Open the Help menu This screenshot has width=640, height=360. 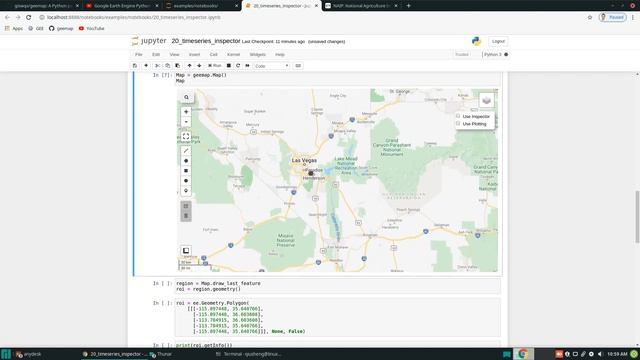(x=280, y=54)
